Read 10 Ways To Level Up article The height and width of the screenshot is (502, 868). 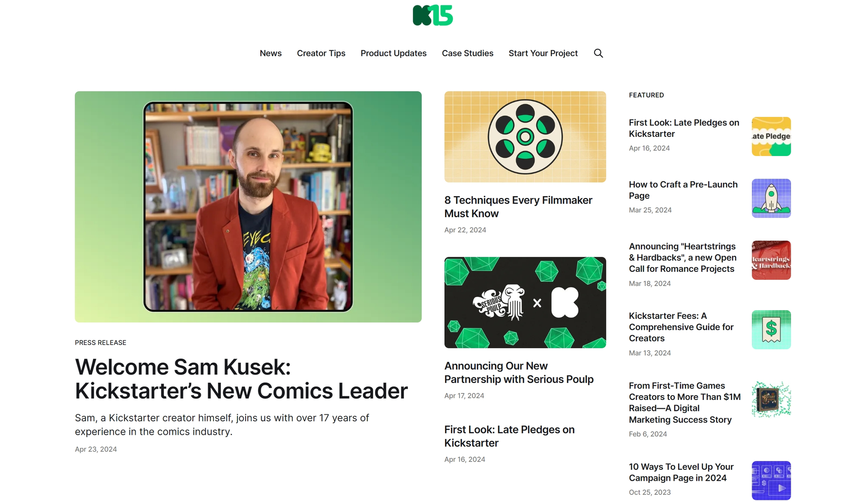point(681,472)
